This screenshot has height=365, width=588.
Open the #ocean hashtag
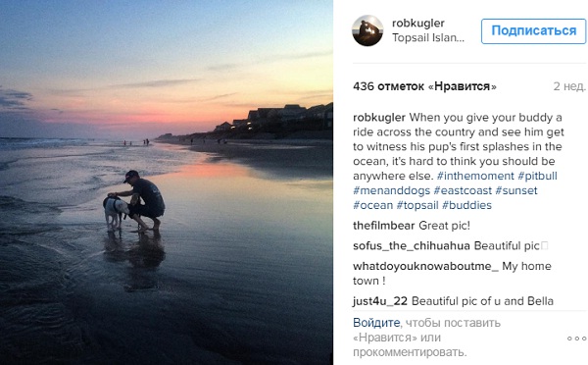tap(373, 205)
